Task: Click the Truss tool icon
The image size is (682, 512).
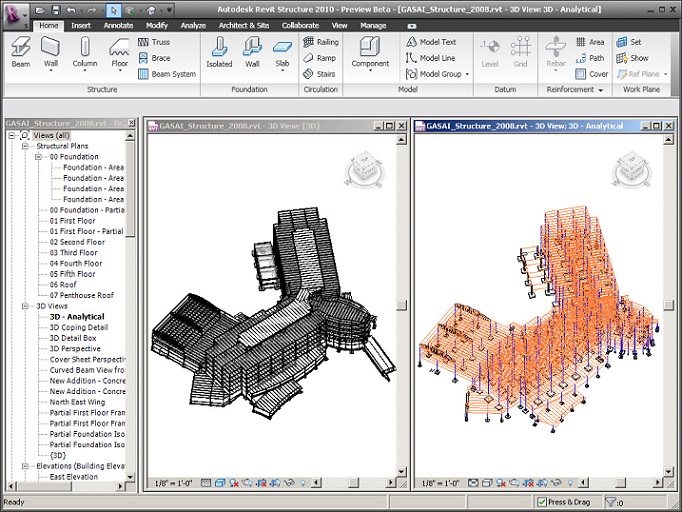Action: tap(143, 43)
